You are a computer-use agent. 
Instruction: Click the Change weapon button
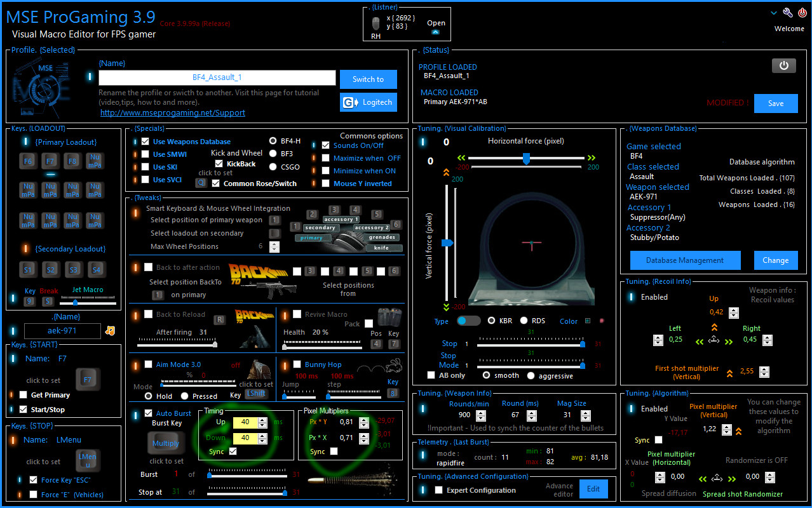(x=776, y=260)
